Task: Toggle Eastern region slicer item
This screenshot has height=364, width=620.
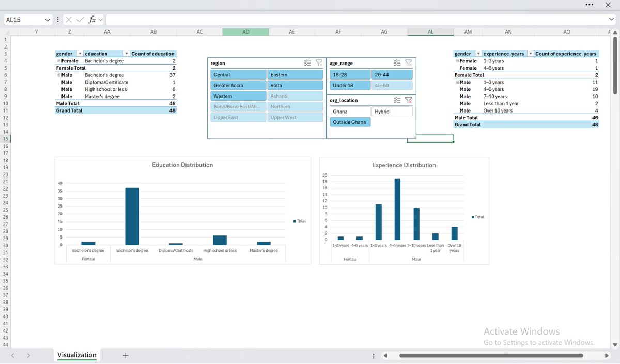Action: point(295,75)
